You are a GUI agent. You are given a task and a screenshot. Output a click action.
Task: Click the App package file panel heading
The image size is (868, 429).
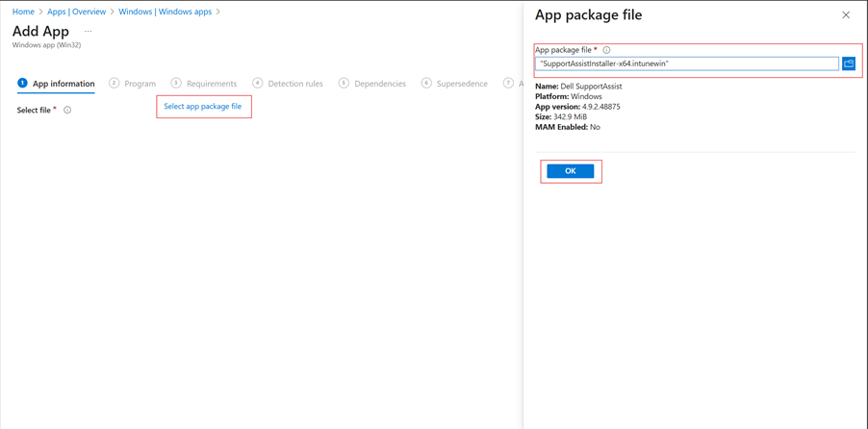click(588, 15)
